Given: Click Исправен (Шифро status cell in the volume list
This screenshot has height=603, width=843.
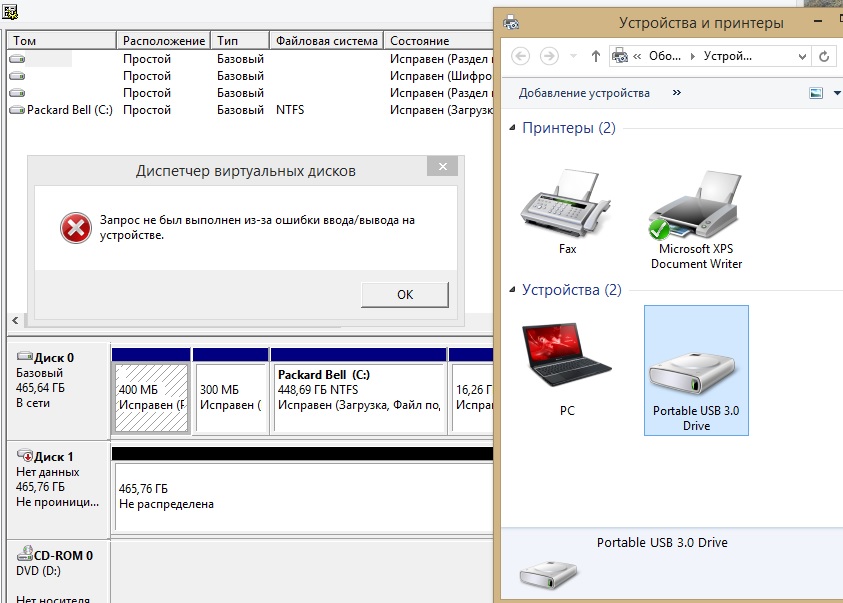Looking at the screenshot, I should pyautogui.click(x=440, y=76).
